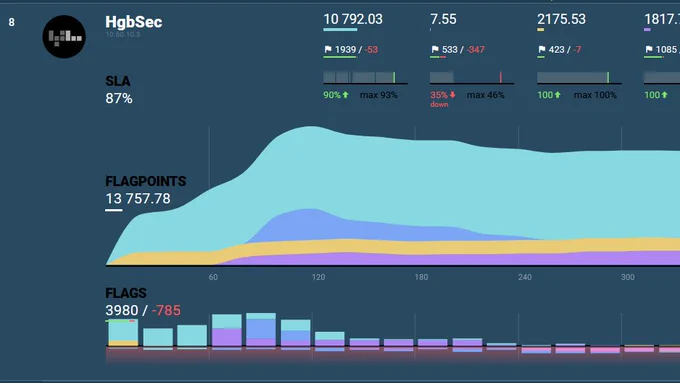Click the FLAGPOINTS 13 757.78 value
Viewport: 680px width, 383px height.
[138, 199]
